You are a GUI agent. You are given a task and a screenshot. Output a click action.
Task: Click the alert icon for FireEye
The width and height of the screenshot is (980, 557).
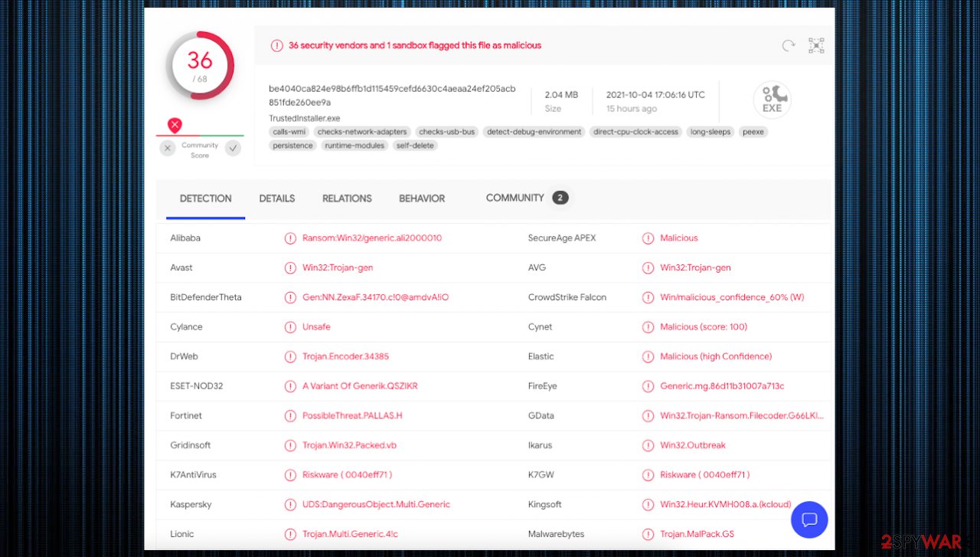pos(648,386)
